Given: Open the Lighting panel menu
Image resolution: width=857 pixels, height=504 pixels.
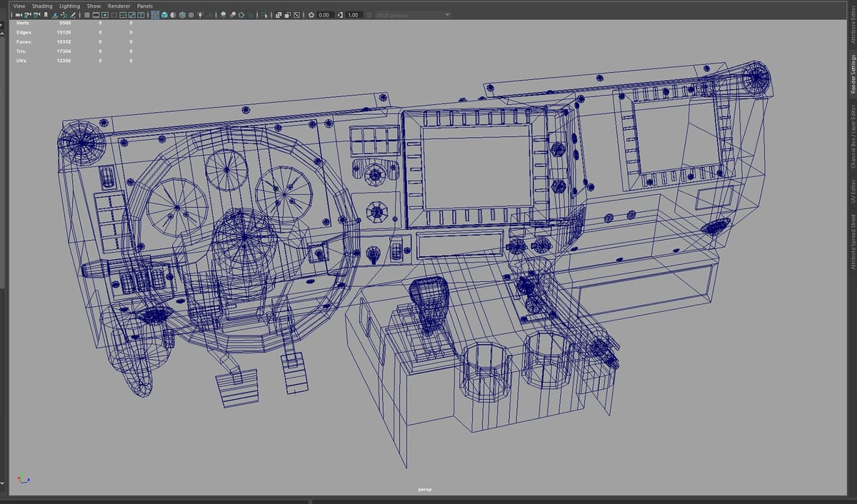Looking at the screenshot, I should click(69, 6).
